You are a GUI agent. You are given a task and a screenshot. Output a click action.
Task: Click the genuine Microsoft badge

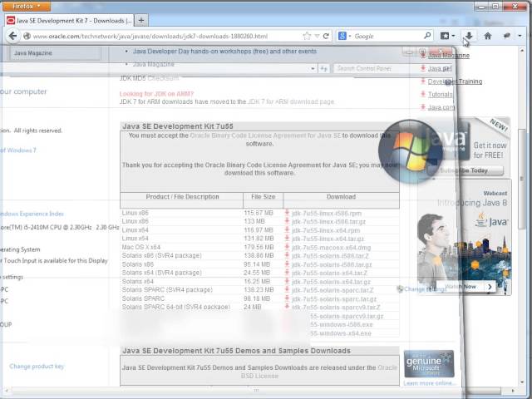tap(429, 364)
